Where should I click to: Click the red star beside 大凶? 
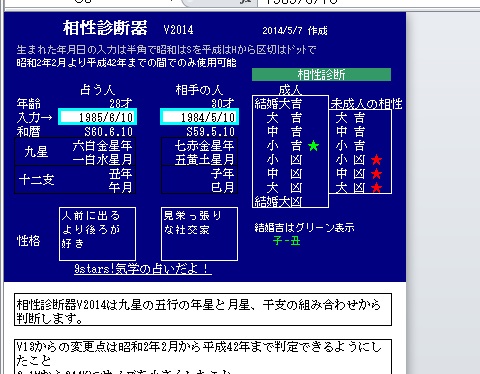[377, 188]
